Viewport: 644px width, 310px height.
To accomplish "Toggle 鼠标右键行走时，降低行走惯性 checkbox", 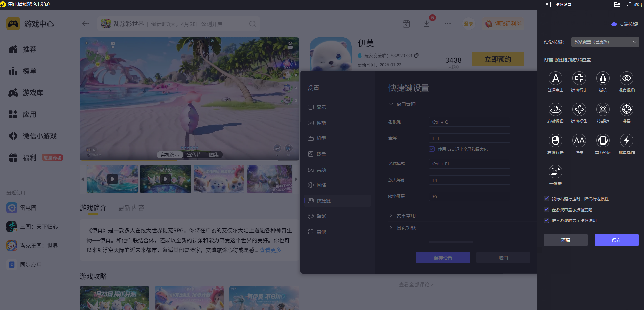I will 546,199.
